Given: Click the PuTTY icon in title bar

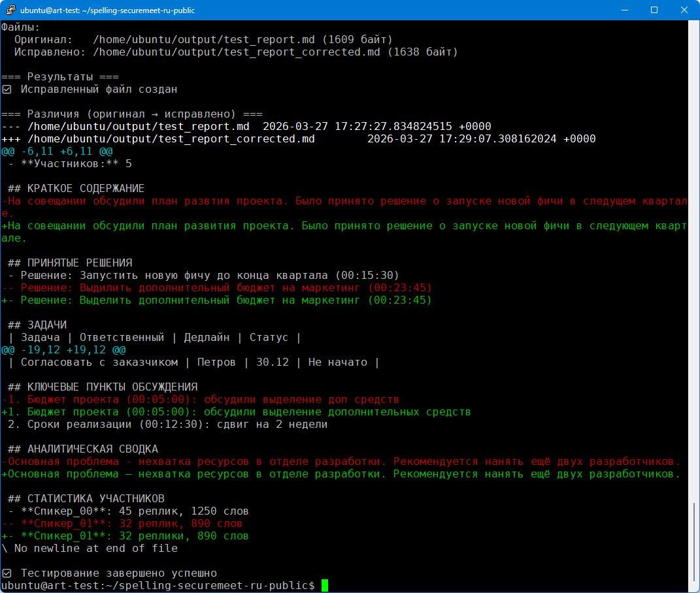Looking at the screenshot, I should tap(10, 10).
